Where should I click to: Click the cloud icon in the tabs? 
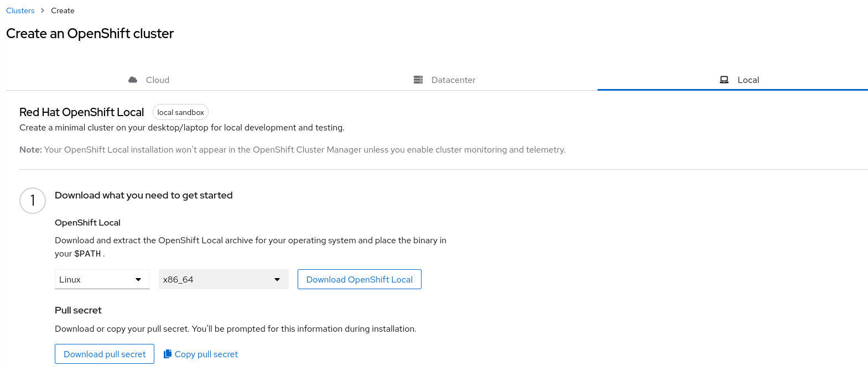coord(133,80)
